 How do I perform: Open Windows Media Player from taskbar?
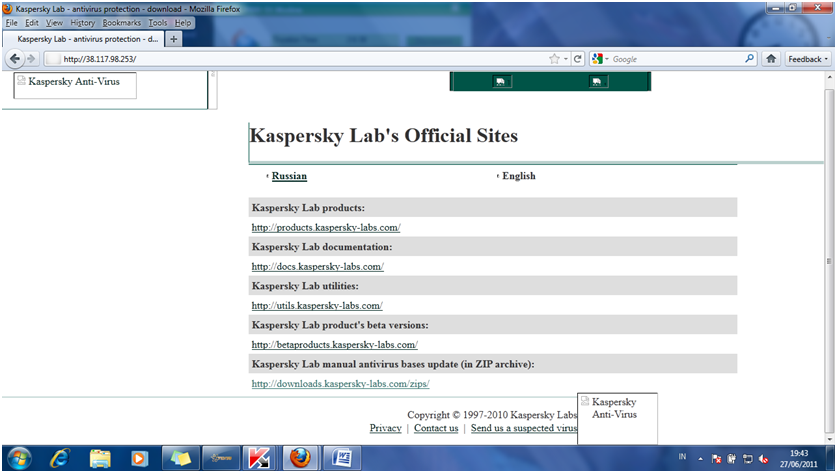pyautogui.click(x=139, y=458)
